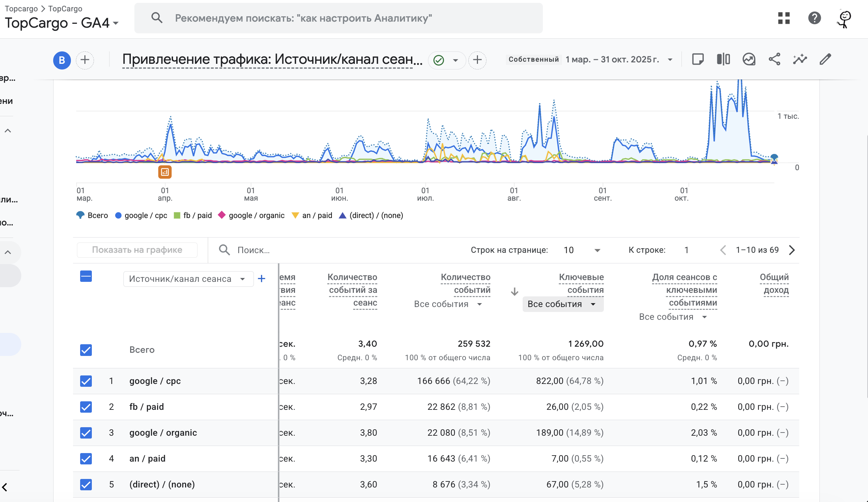Click the fb / paid row label
This screenshot has width=868, height=502.
[x=146, y=407]
